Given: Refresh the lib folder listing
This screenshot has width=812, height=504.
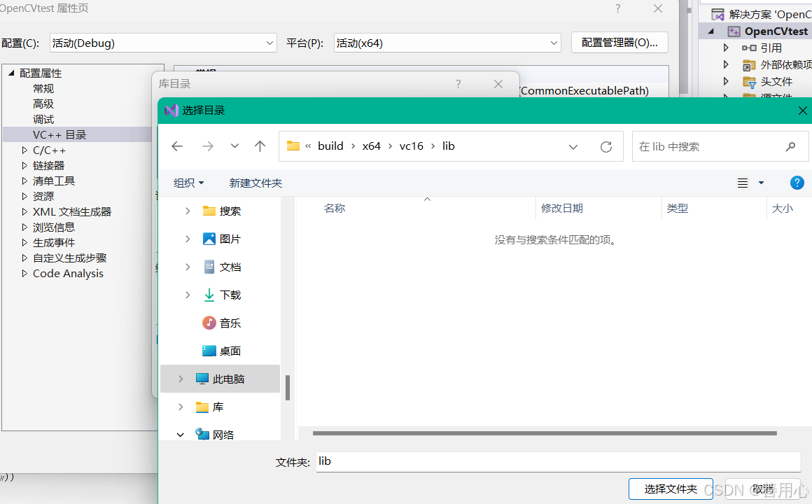Looking at the screenshot, I should 606,146.
